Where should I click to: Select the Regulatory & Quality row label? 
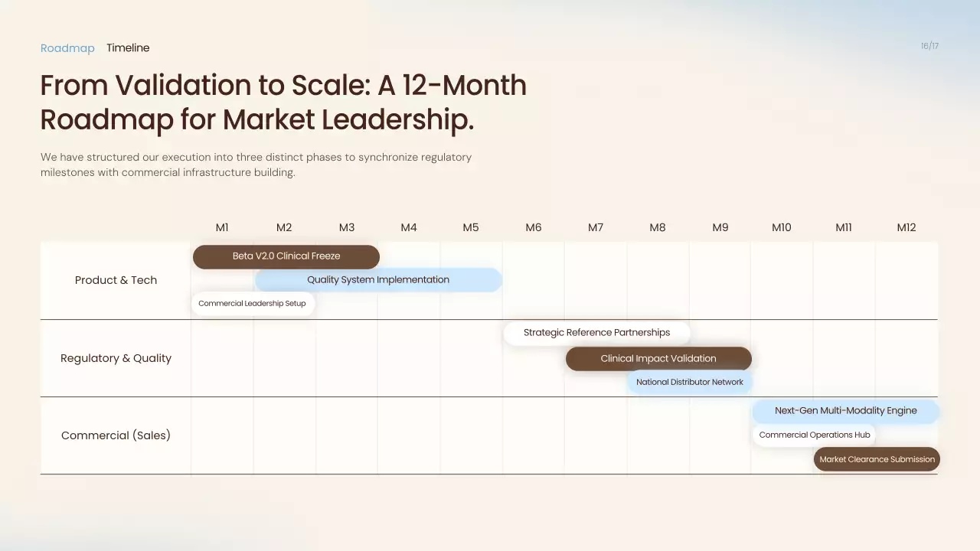pyautogui.click(x=116, y=358)
